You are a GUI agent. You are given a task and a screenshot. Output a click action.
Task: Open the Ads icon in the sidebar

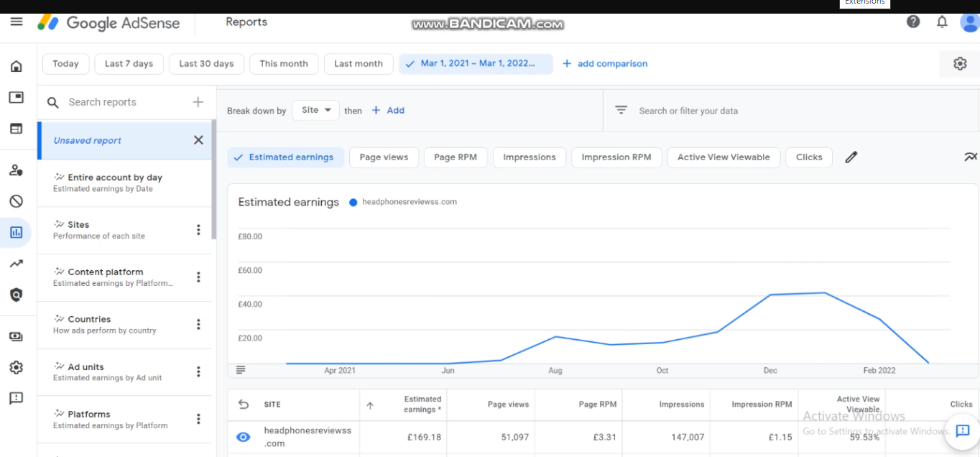tap(16, 98)
